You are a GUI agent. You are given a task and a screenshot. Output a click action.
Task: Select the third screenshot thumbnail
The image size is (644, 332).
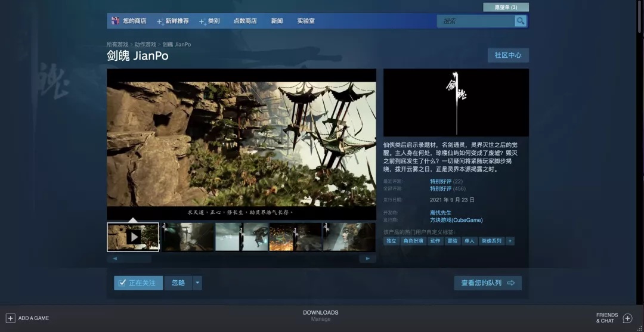pyautogui.click(x=241, y=237)
